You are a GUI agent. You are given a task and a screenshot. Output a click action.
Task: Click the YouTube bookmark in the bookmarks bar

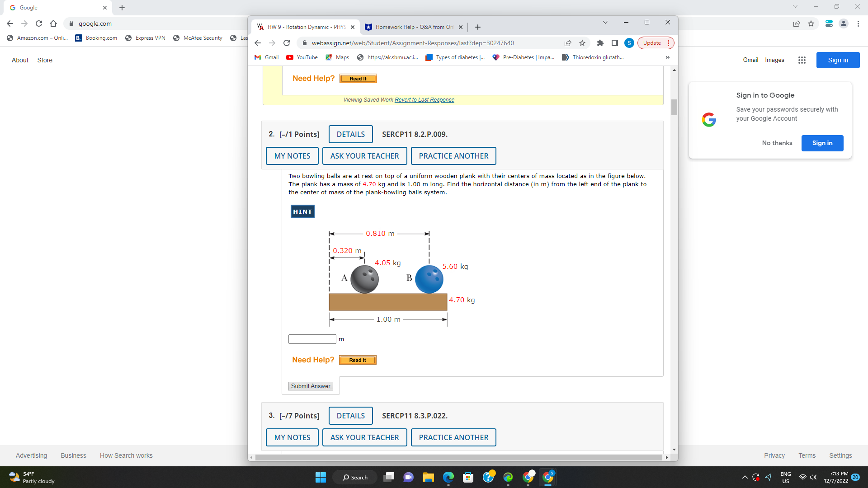coord(302,57)
